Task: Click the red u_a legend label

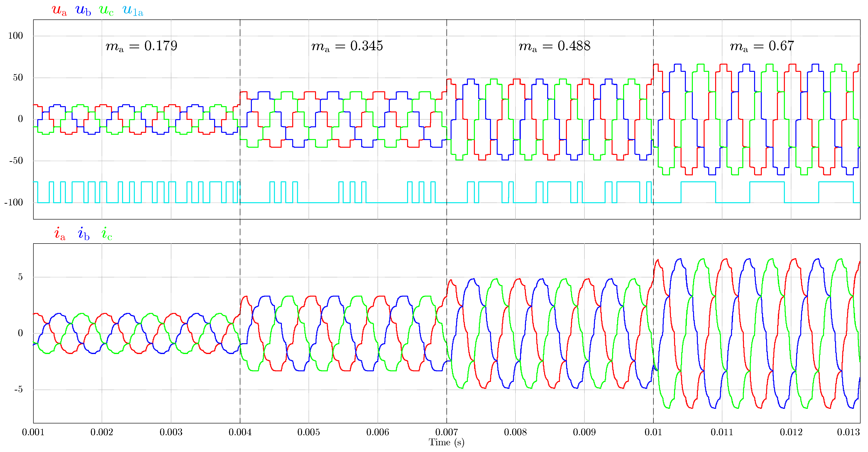Action: click(x=59, y=10)
